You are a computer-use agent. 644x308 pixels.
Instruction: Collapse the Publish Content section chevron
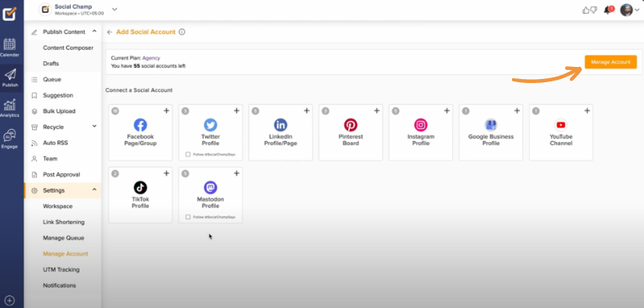94,31
